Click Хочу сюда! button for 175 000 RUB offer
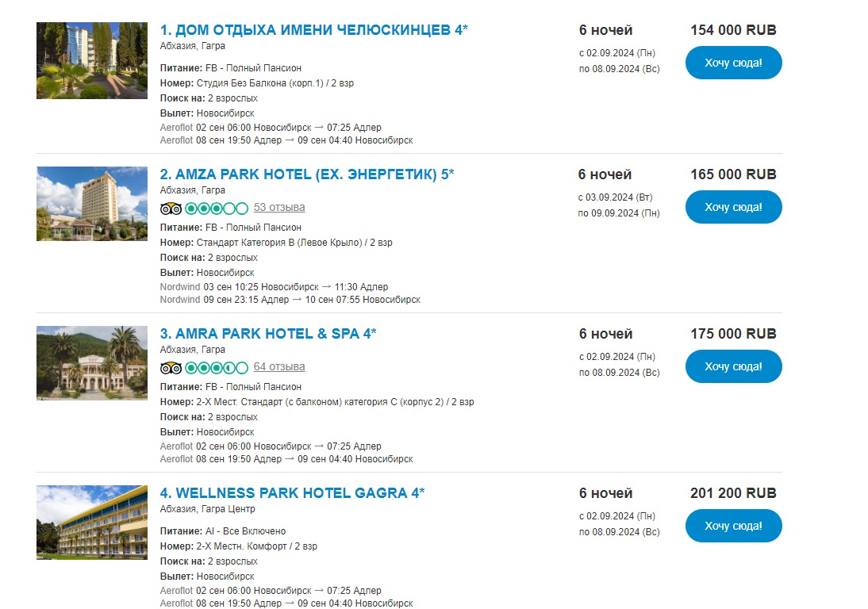The height and width of the screenshot is (609, 868). click(733, 366)
